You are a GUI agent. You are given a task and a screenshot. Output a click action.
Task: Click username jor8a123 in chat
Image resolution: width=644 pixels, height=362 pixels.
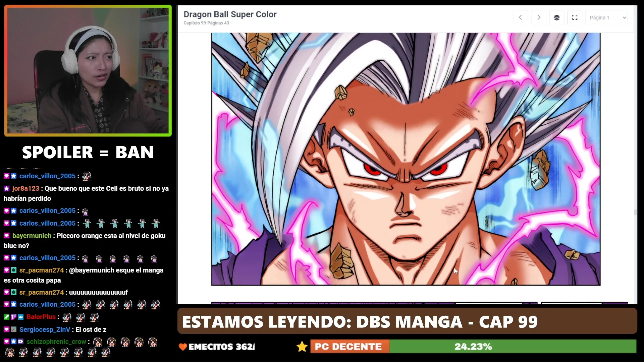[26, 188]
